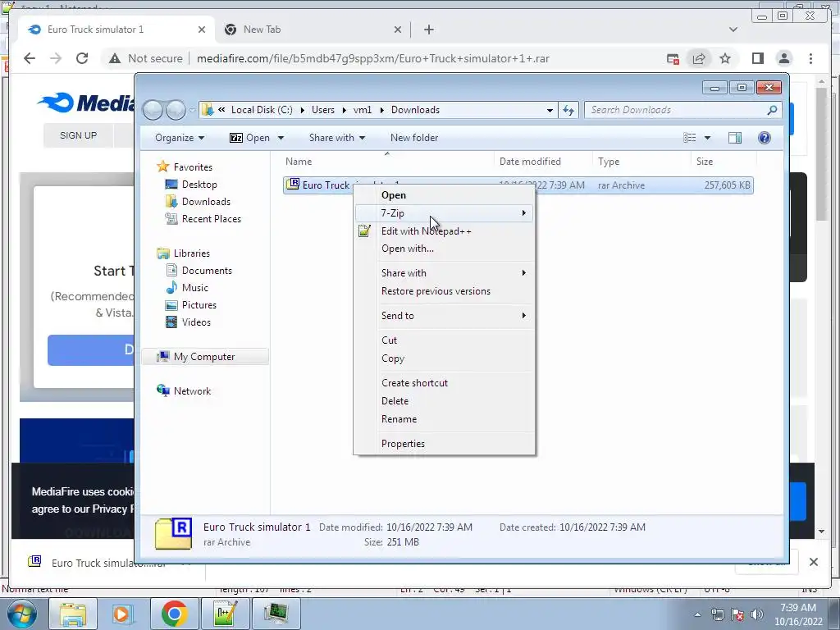840x630 pixels.
Task: Open the Send to submenu
Action: tap(444, 316)
